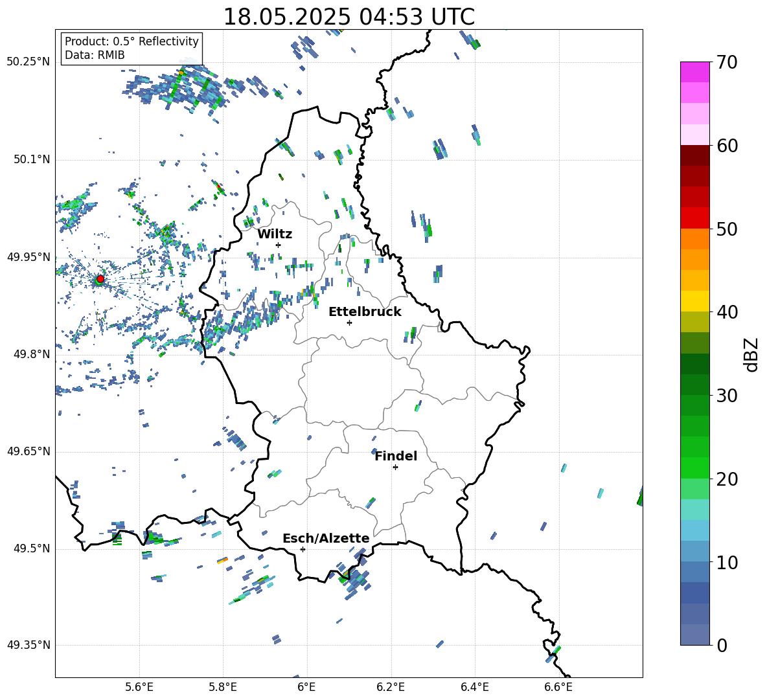The width and height of the screenshot is (767, 700).
Task: Click the 50 tick label on colorbar
Action: click(727, 229)
